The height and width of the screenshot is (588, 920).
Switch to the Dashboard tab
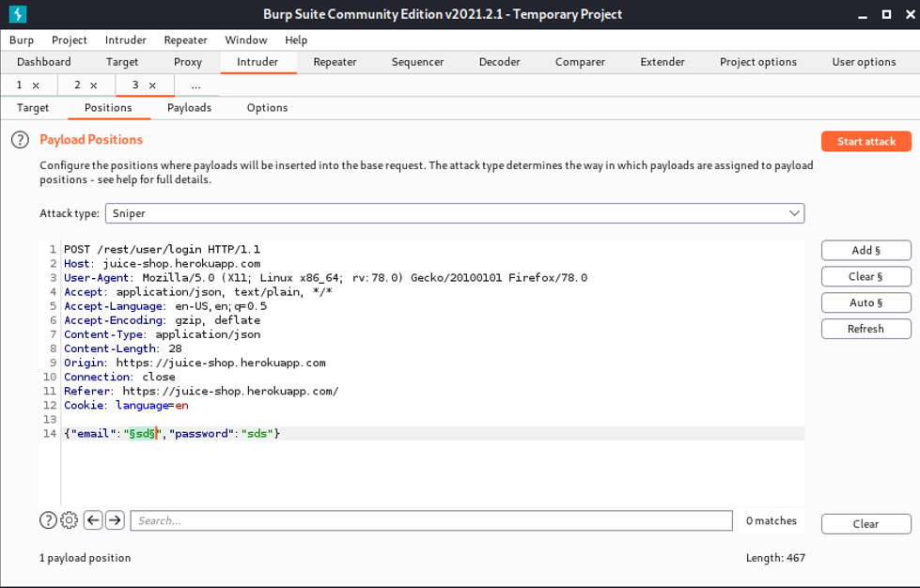tap(44, 62)
